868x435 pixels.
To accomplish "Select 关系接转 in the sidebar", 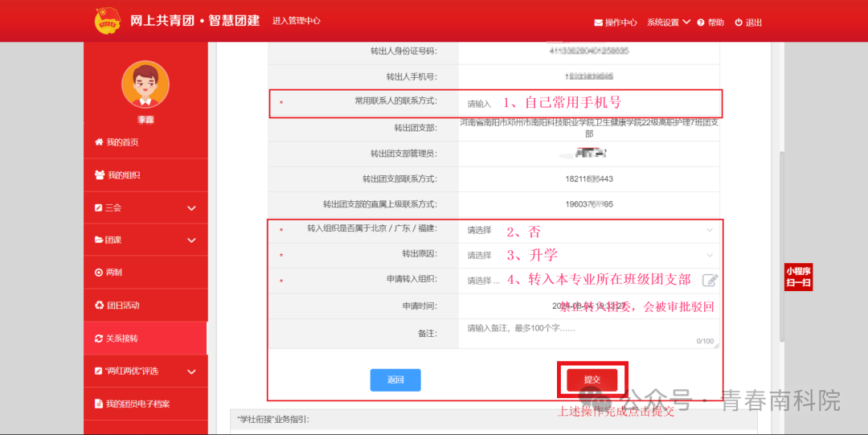I will click(122, 339).
